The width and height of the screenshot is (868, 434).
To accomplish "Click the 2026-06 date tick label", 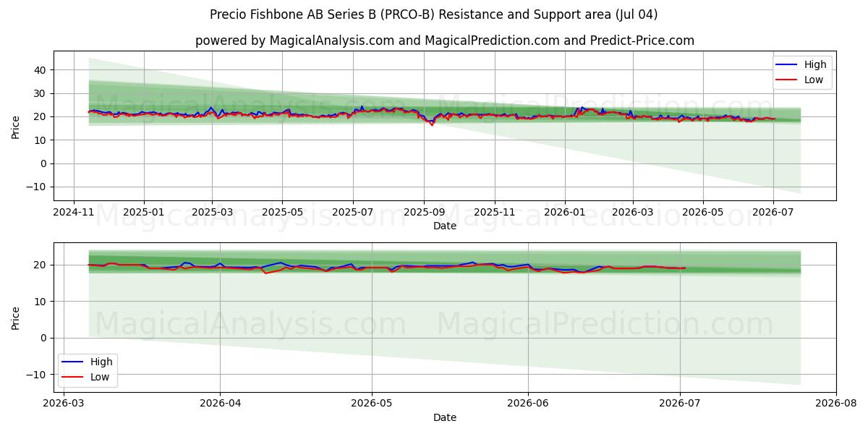I will tap(528, 404).
